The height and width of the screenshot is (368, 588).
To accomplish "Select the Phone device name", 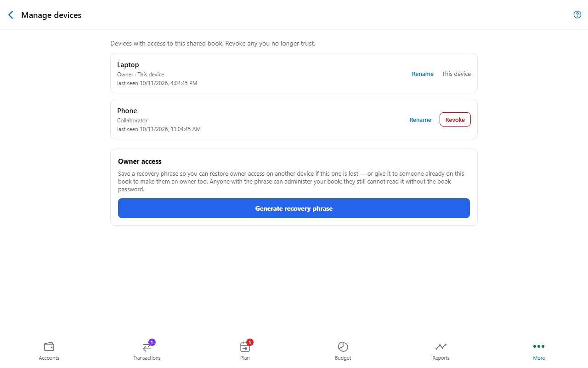I will point(127,111).
